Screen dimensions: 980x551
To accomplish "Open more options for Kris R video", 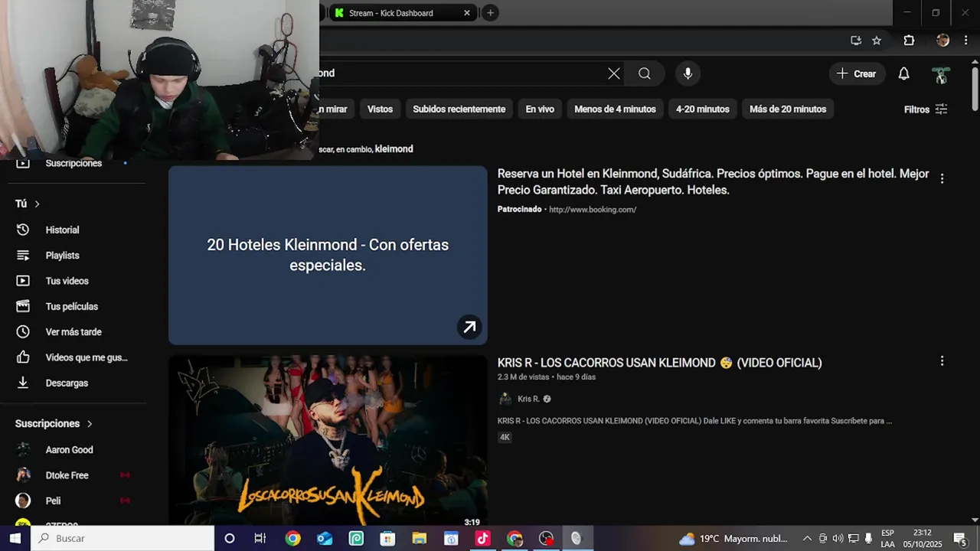I will coord(942,360).
